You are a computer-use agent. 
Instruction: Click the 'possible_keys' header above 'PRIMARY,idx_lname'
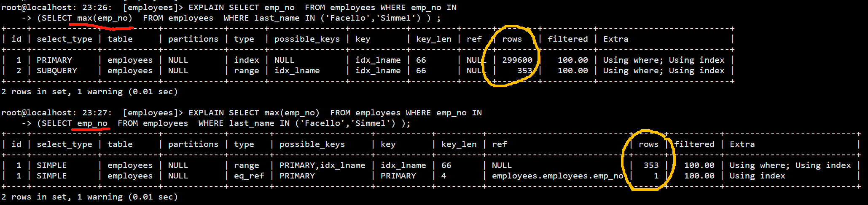(312, 144)
